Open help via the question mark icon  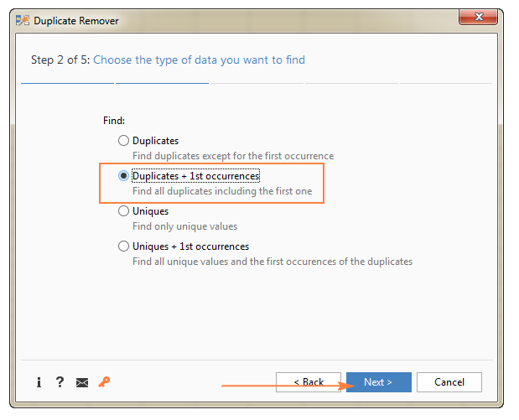coord(60,382)
